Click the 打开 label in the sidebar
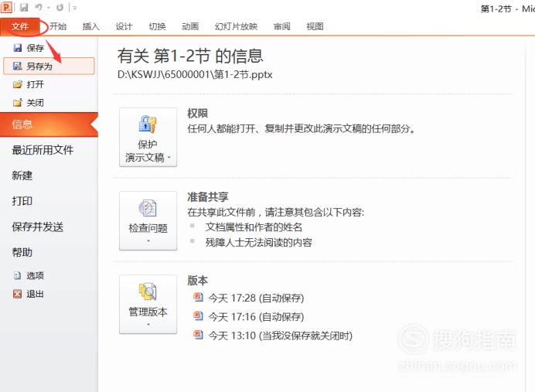535x392 pixels. click(x=36, y=84)
